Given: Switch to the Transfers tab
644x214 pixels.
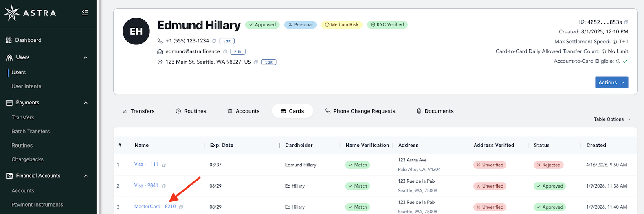Looking at the screenshot, I should point(138,111).
